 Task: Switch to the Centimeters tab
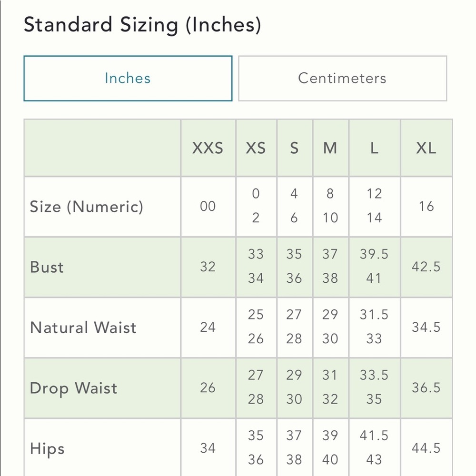point(342,79)
